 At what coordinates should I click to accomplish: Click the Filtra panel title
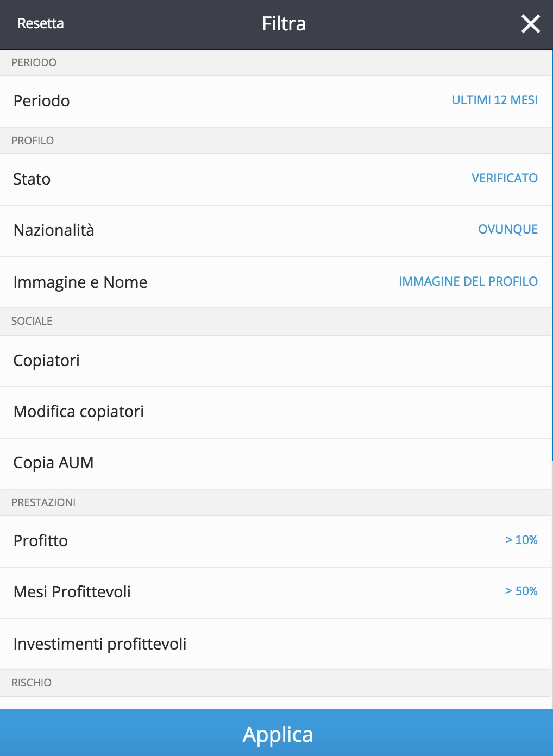(x=284, y=24)
